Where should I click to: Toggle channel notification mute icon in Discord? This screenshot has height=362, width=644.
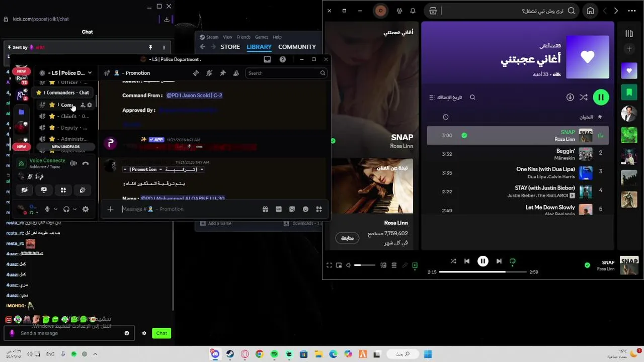(x=209, y=73)
